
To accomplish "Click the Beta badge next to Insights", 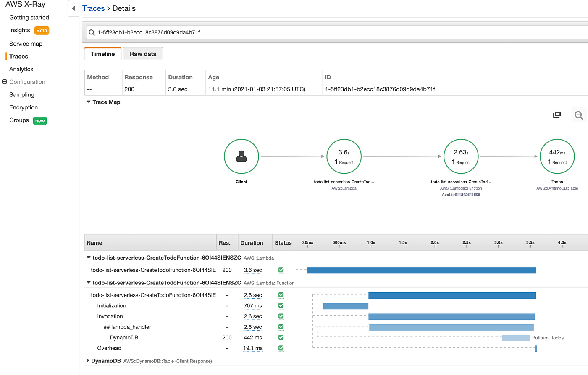I will [42, 30].
